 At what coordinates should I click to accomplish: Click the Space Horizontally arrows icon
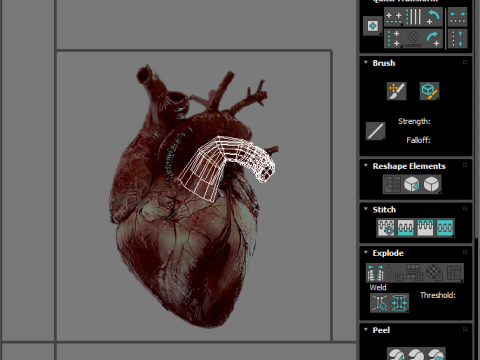(457, 17)
